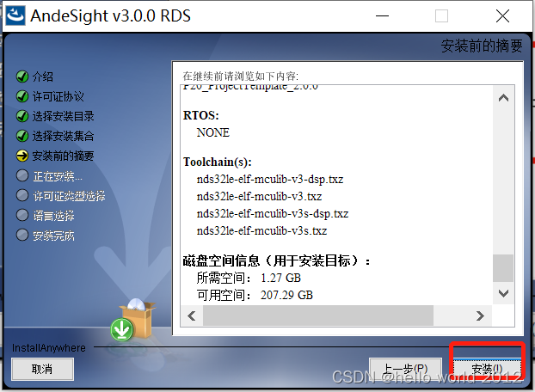Screen dimensions: 535x392
Task: Click the vertical scrollbar thumb in summary
Action: [503, 268]
